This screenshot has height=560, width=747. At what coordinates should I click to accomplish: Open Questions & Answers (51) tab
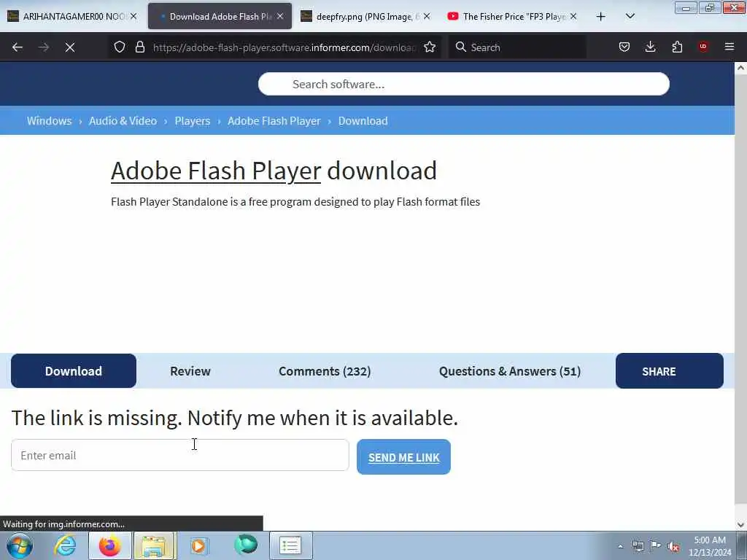click(510, 371)
